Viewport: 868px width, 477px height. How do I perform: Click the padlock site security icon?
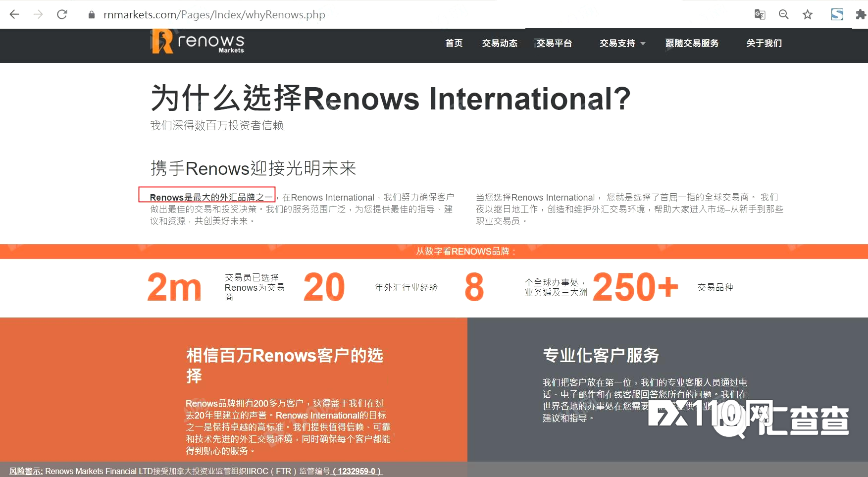coord(91,14)
